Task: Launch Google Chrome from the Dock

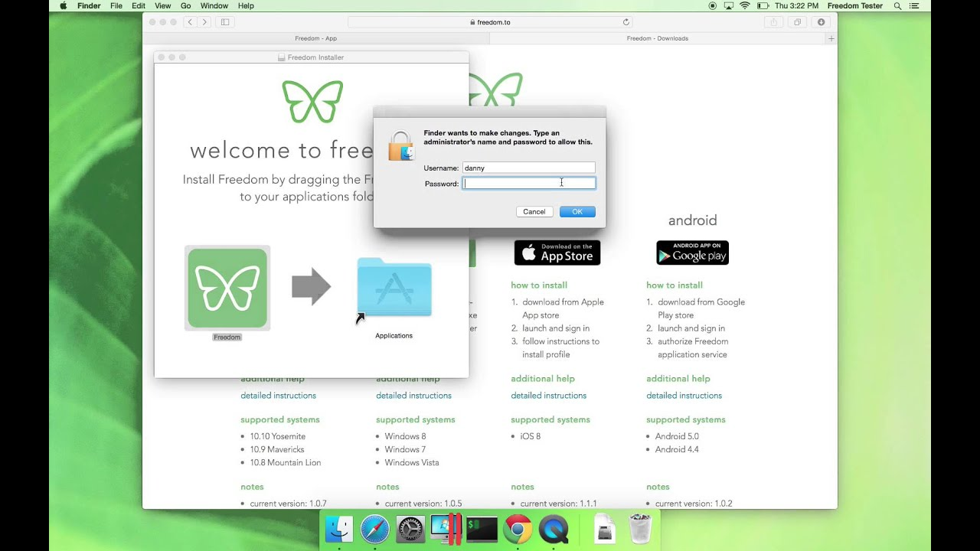Action: (x=518, y=529)
